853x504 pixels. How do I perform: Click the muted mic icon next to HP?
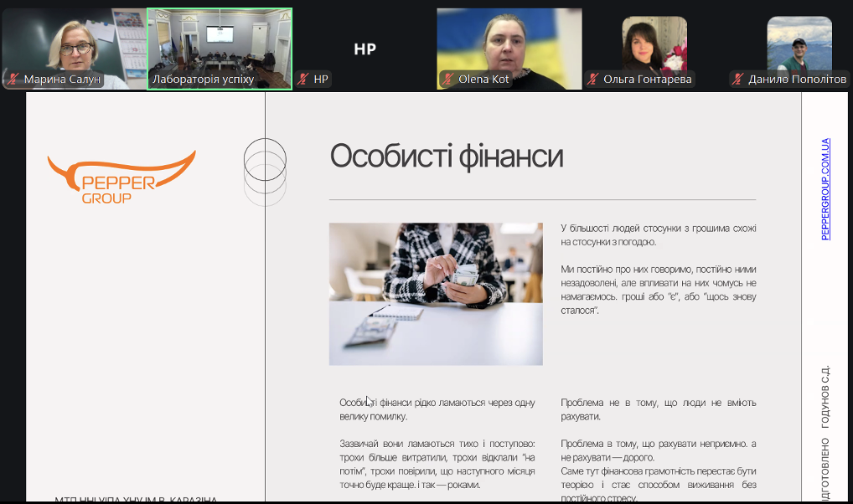tap(303, 80)
